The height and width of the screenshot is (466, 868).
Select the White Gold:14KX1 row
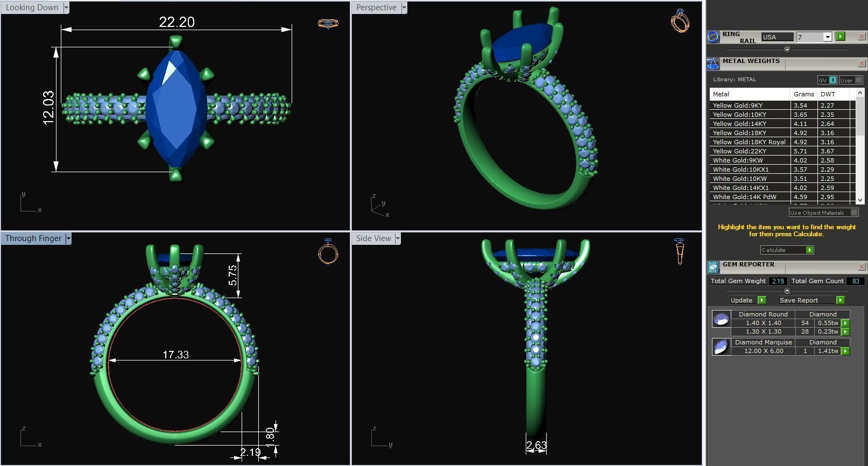pyautogui.click(x=782, y=188)
